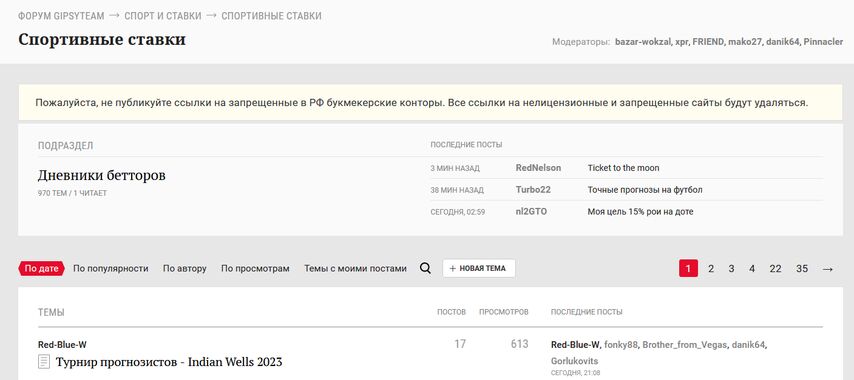
Task: Open RedNelson user profile
Action: point(538,168)
